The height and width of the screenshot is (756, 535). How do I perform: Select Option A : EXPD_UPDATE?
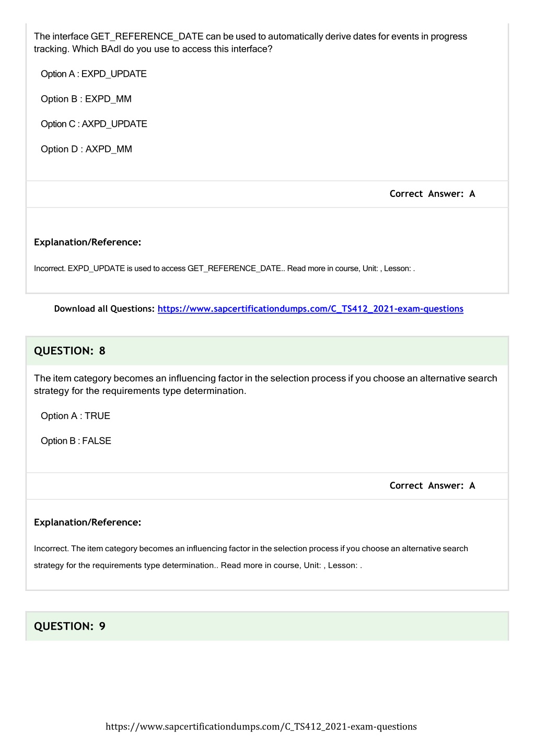(x=94, y=74)
